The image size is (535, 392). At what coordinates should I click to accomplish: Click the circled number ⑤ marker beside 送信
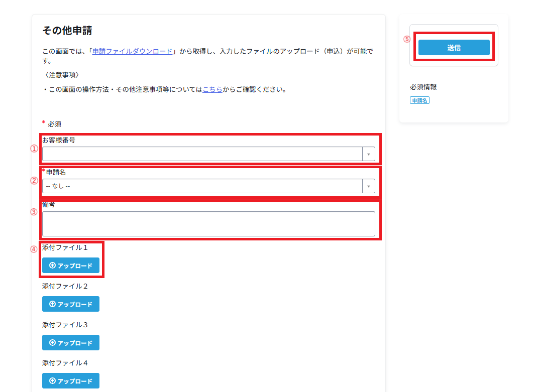point(407,39)
